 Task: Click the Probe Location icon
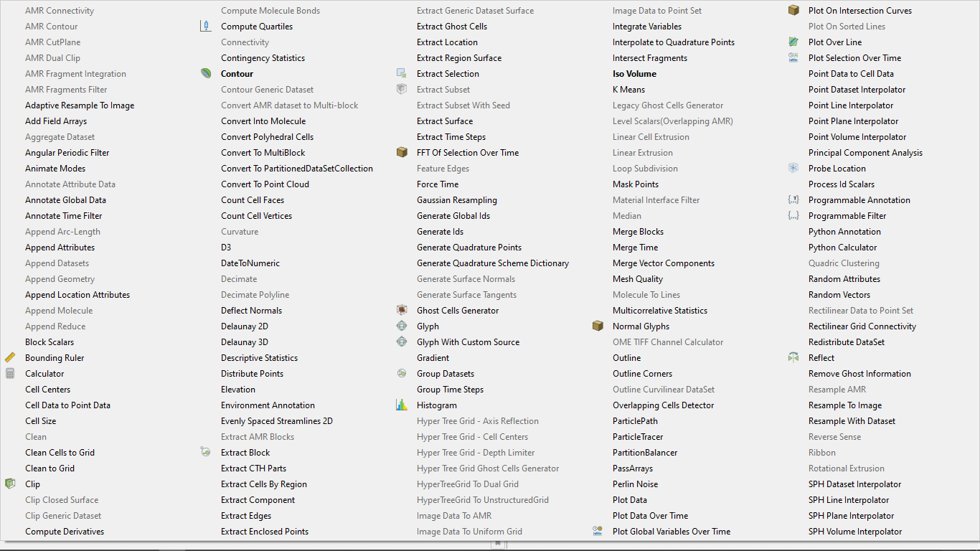[793, 169]
